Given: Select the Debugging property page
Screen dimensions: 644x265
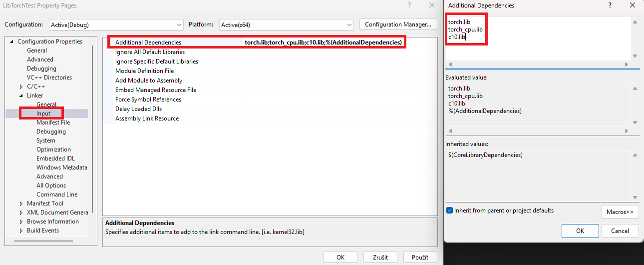Looking at the screenshot, I should pyautogui.click(x=41, y=68).
